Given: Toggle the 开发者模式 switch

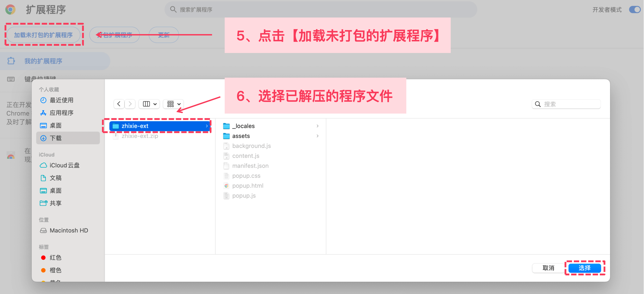Looking at the screenshot, I should click(x=635, y=9).
